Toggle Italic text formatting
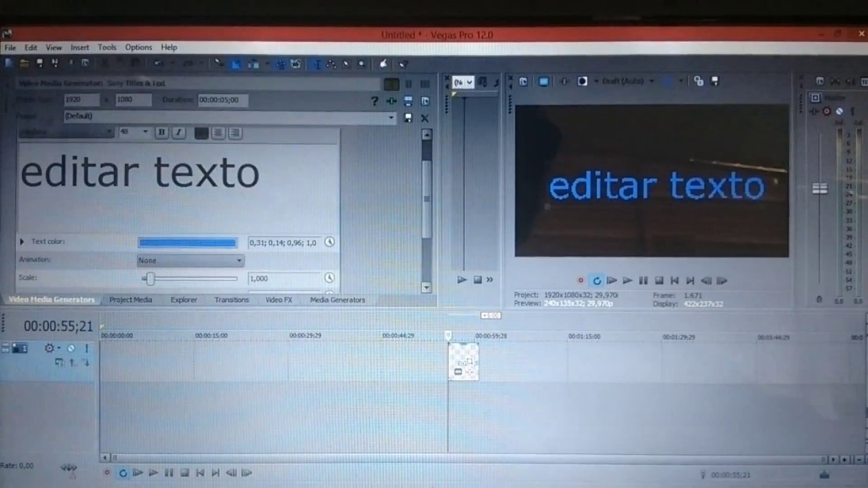Viewport: 868px width, 488px height. (x=178, y=133)
